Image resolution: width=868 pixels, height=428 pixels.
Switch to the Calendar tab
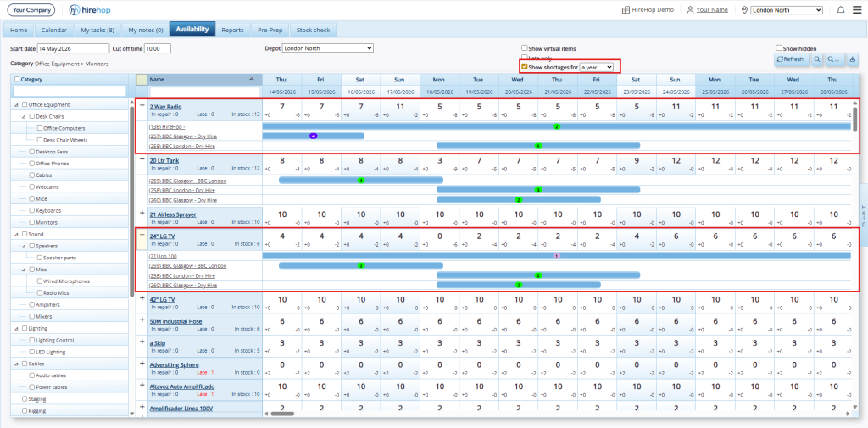tap(54, 30)
